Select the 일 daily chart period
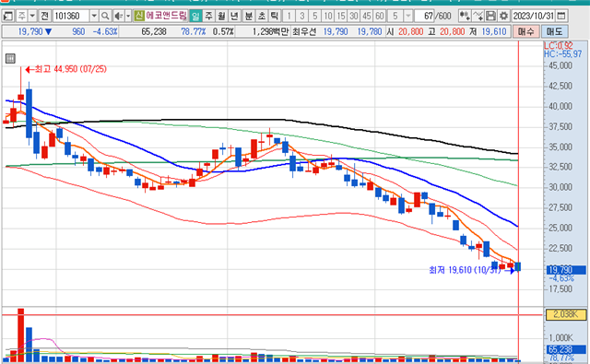 point(195,16)
